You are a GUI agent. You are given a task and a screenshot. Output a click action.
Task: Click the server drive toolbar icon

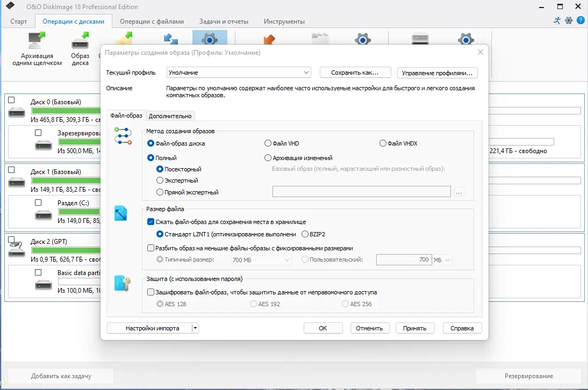click(420, 39)
